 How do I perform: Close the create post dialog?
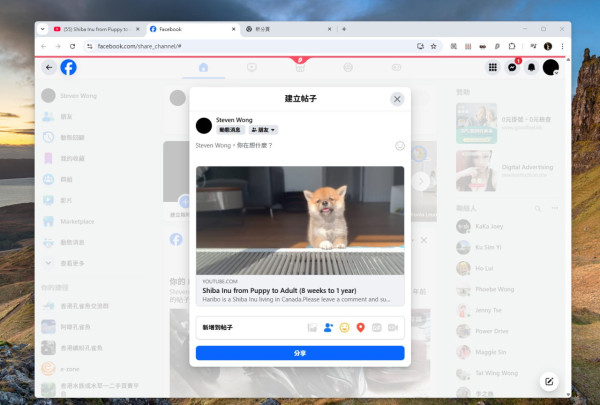(397, 99)
